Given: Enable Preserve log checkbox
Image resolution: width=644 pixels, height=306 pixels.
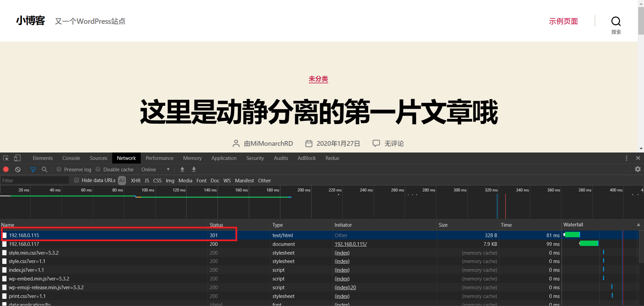Looking at the screenshot, I should click(59, 169).
